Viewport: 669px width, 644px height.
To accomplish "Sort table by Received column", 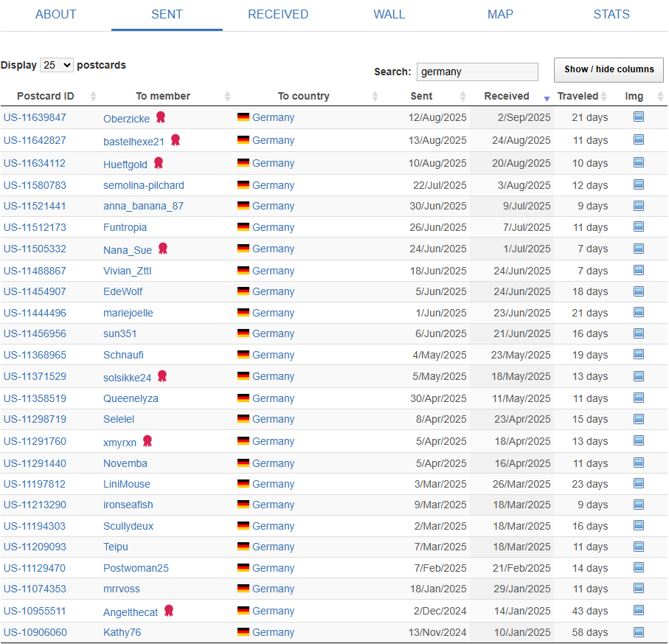I will click(x=507, y=96).
